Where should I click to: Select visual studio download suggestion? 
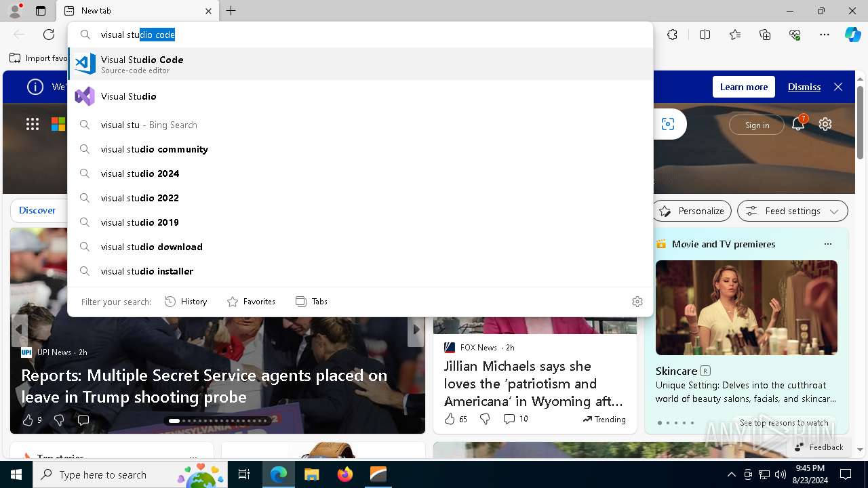tap(360, 247)
